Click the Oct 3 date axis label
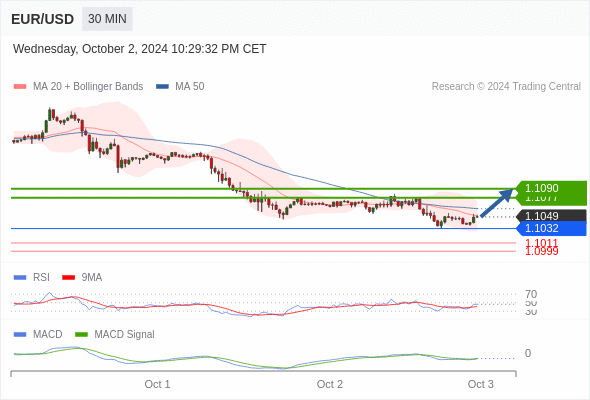This screenshot has height=400, width=590. pyautogui.click(x=481, y=384)
